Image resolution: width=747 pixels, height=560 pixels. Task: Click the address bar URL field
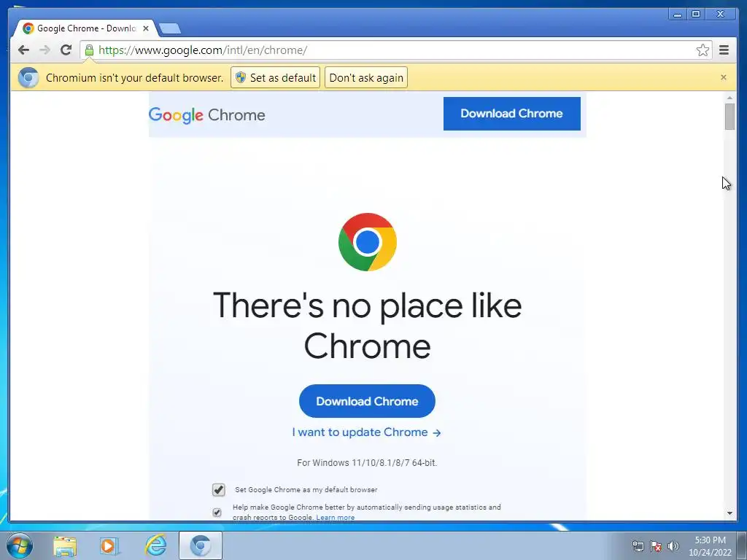tap(395, 50)
